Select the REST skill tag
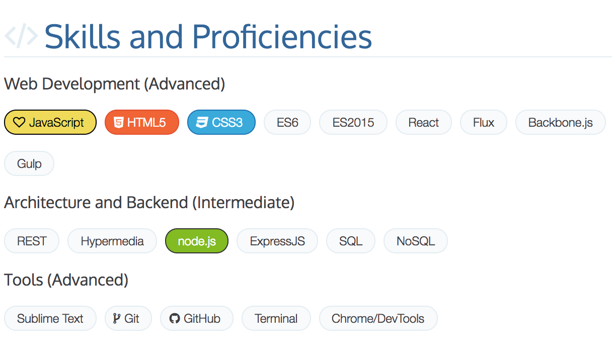This screenshot has height=364, width=612. 32,241
